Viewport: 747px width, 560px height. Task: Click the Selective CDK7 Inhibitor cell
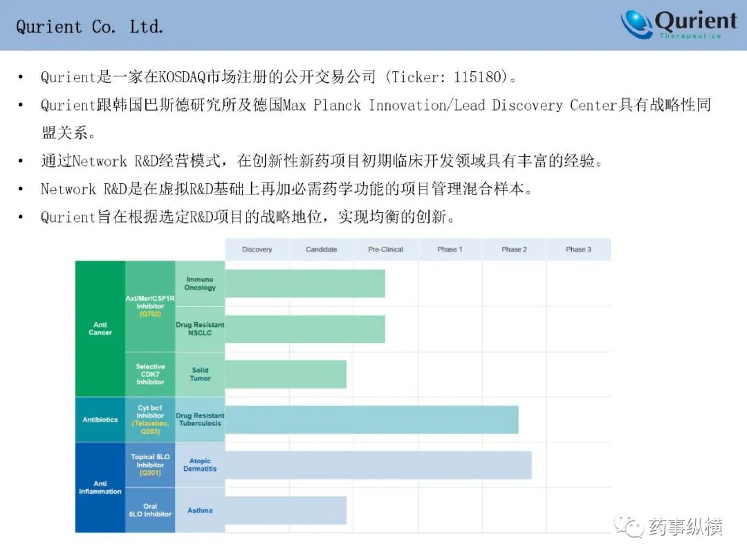tap(150, 374)
